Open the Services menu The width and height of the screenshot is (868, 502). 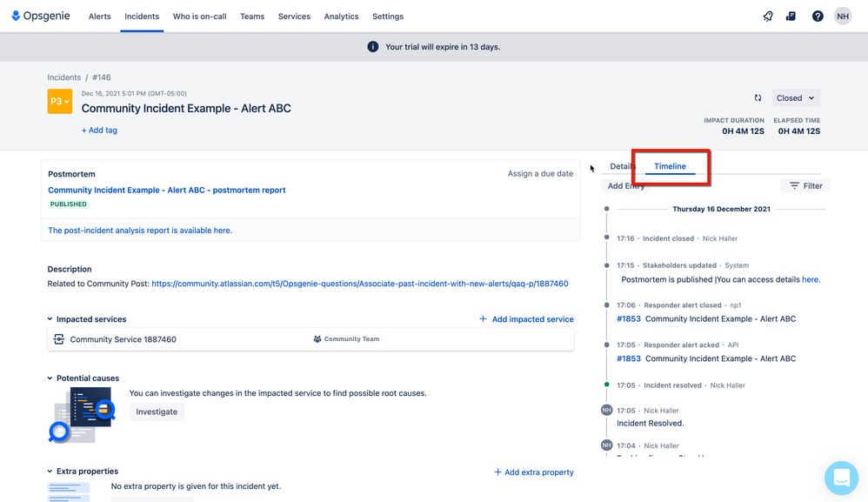(294, 17)
